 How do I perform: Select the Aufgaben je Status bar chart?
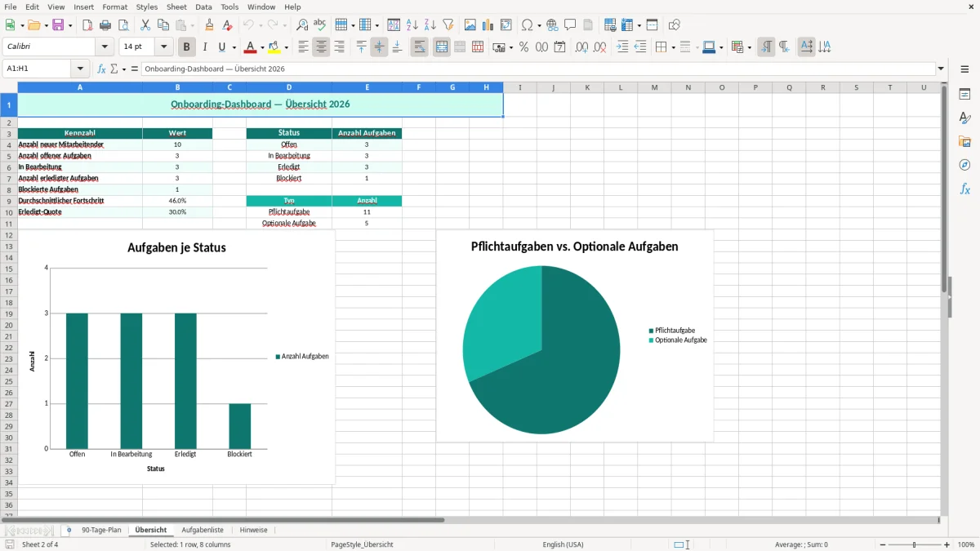pos(176,357)
